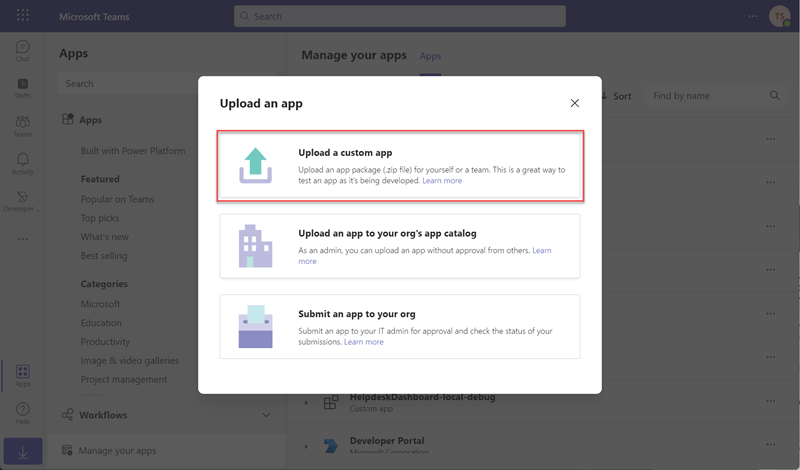Click the Featured heading
This screenshot has height=470, width=800.
[x=100, y=179]
